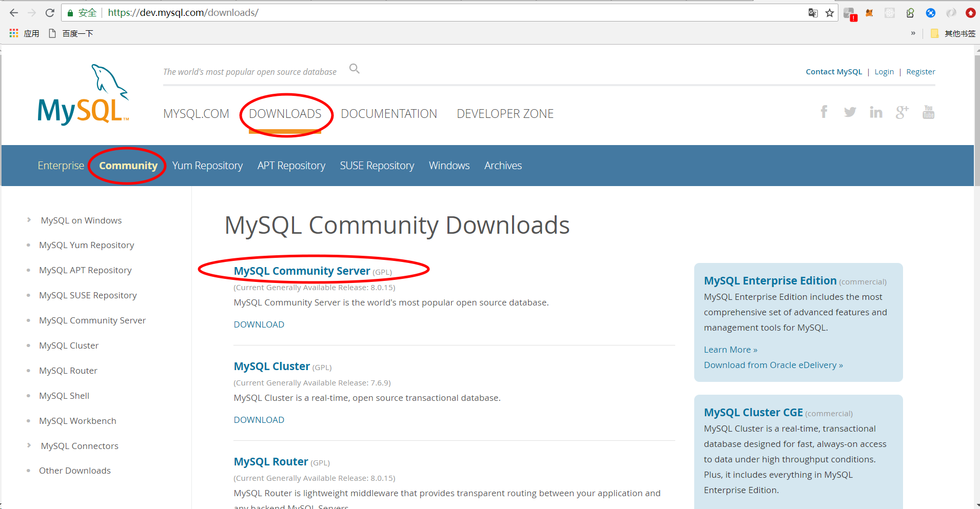
Task: Switch to the Enterprise tab
Action: [x=61, y=166]
